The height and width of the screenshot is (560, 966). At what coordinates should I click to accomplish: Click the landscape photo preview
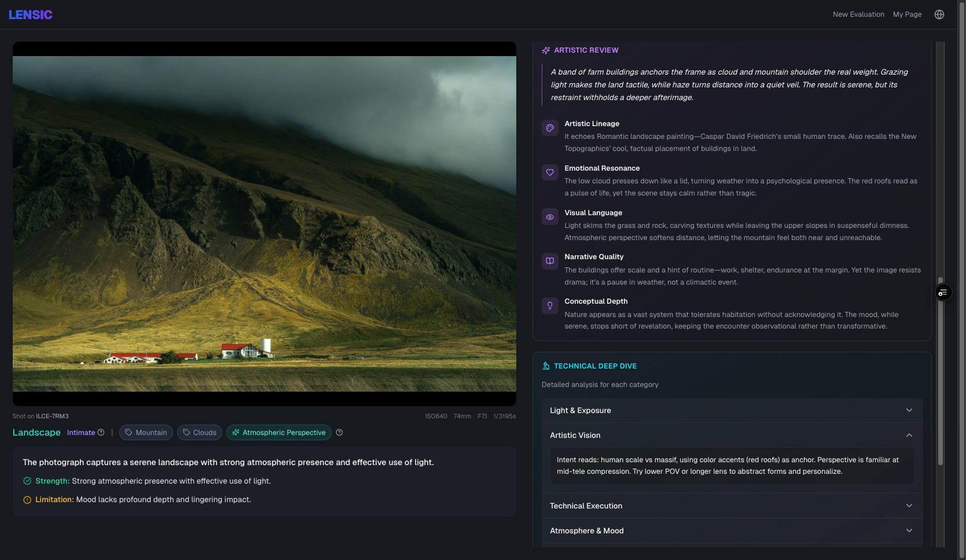(x=265, y=224)
